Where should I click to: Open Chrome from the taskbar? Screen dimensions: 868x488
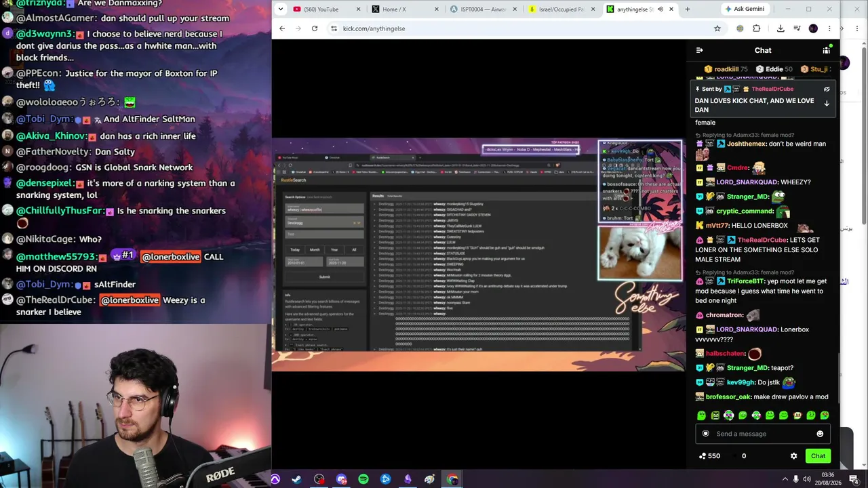452,480
